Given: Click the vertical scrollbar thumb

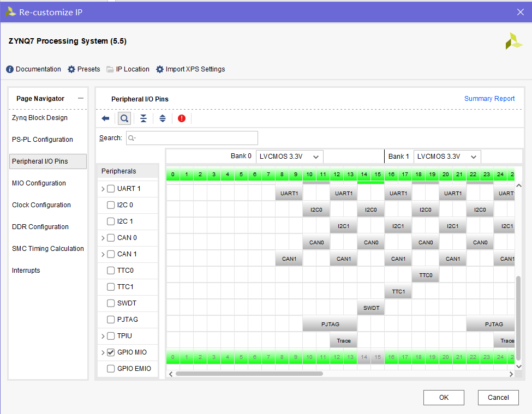Looking at the screenshot, I should pos(518,319).
